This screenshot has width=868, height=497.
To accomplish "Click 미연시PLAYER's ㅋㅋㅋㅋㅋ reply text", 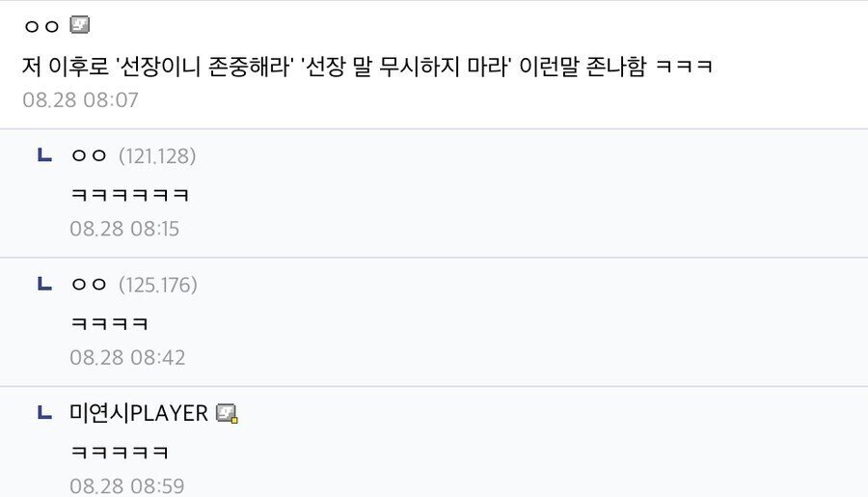I will 120,453.
